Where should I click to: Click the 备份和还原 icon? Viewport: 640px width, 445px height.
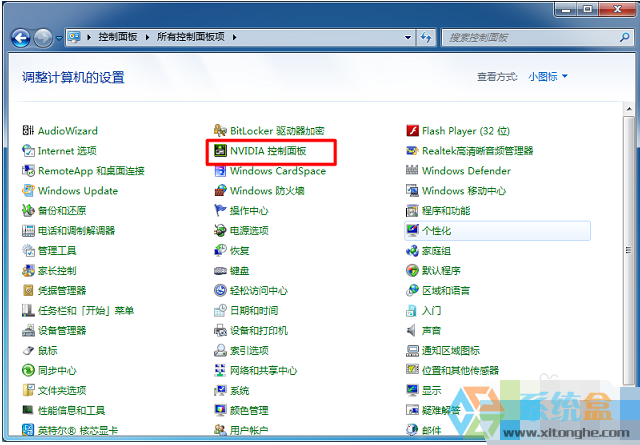tap(28, 211)
